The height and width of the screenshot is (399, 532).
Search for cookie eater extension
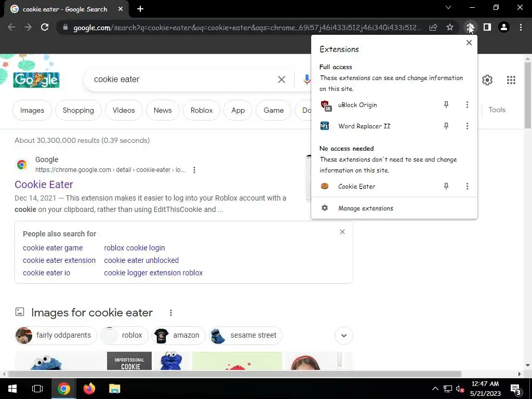click(59, 260)
